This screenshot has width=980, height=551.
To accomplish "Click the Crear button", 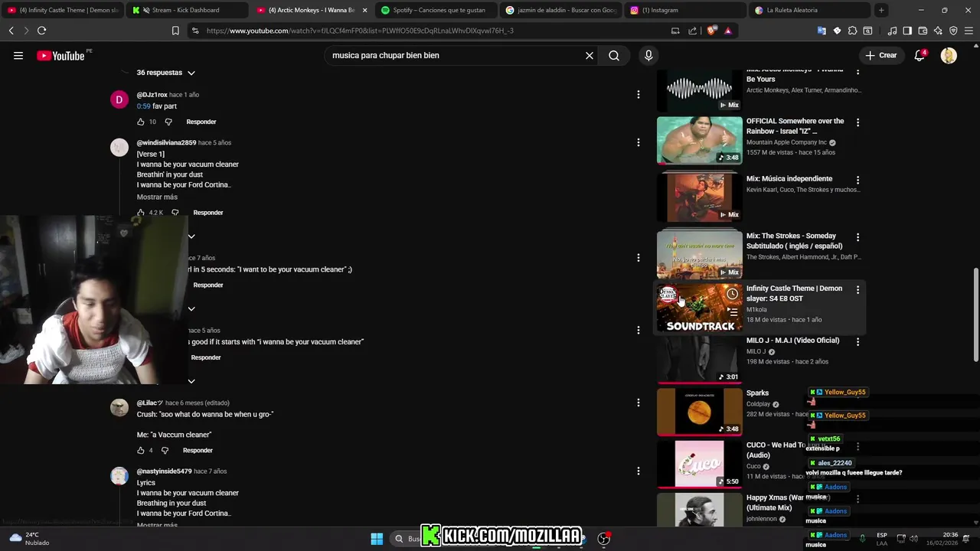I will tap(881, 55).
